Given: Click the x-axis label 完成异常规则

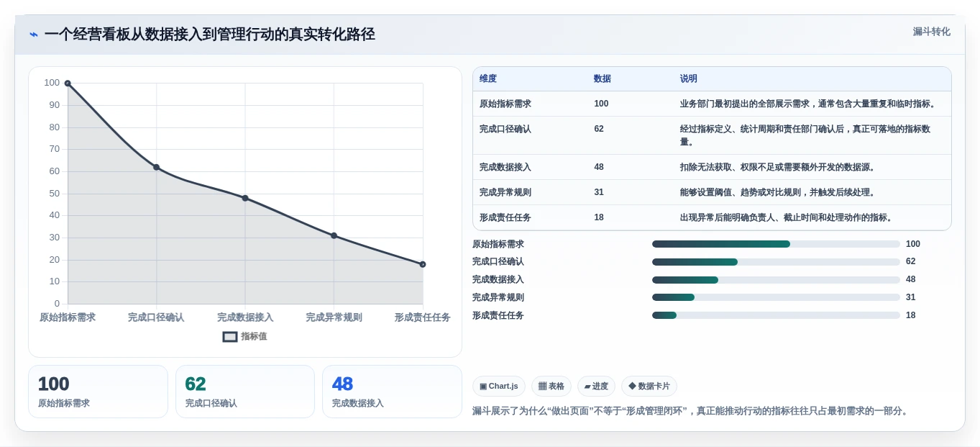Looking at the screenshot, I should tap(334, 317).
